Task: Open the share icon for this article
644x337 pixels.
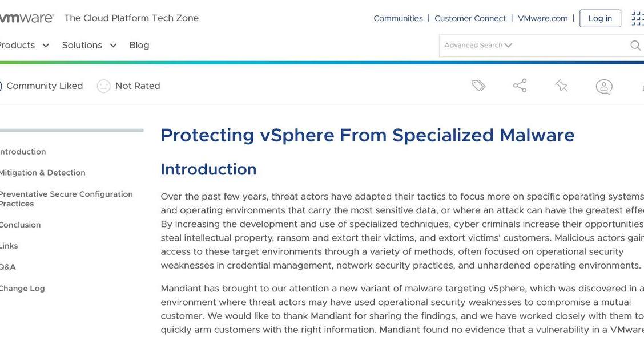Action: pos(520,86)
